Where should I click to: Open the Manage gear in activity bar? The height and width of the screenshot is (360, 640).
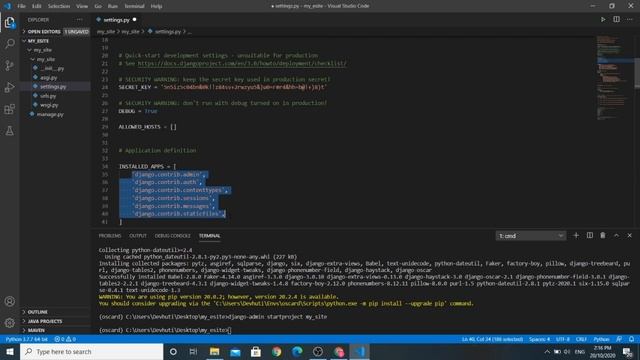click(9, 323)
